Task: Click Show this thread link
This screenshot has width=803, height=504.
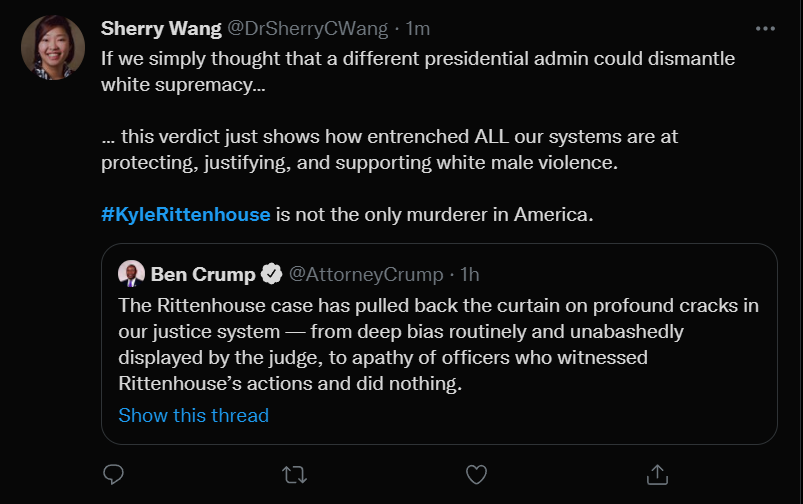Action: pyautogui.click(x=193, y=414)
